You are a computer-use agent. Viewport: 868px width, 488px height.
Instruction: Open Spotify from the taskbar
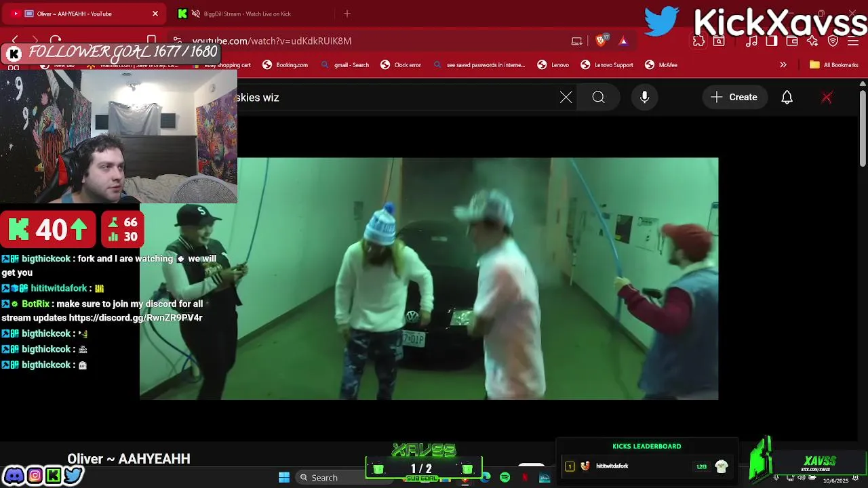[505, 477]
